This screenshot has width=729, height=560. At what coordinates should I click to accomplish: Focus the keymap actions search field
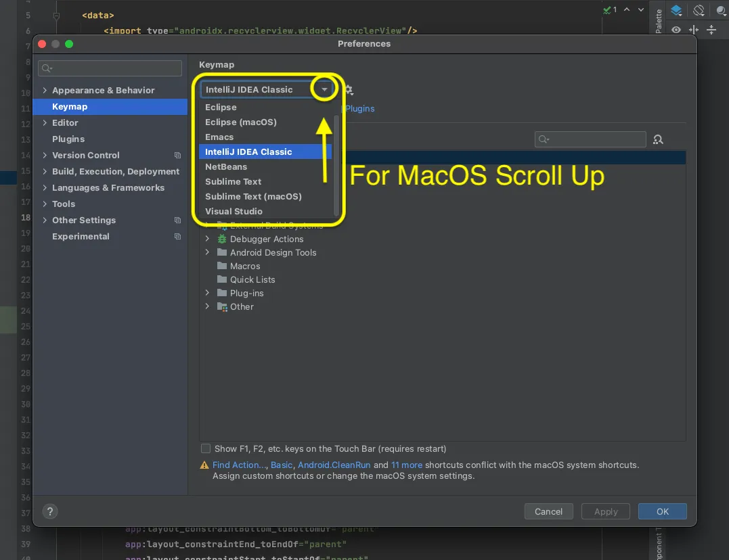tap(590, 139)
